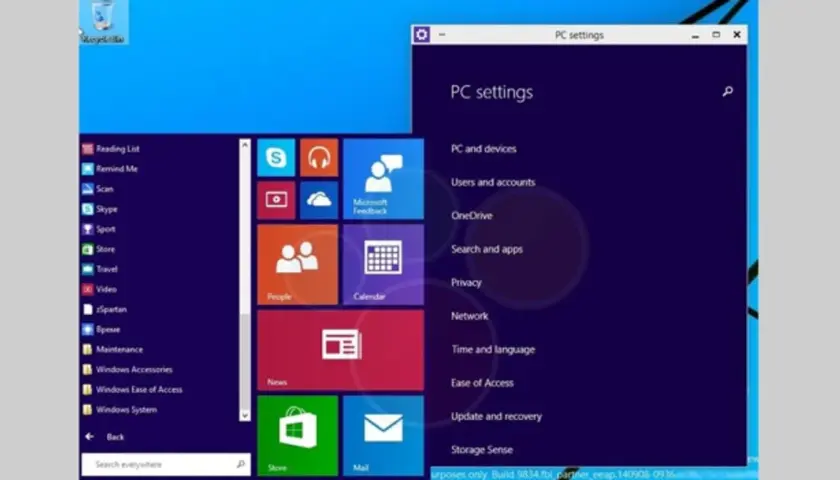
Task: Open the Mail tile
Action: click(x=383, y=436)
